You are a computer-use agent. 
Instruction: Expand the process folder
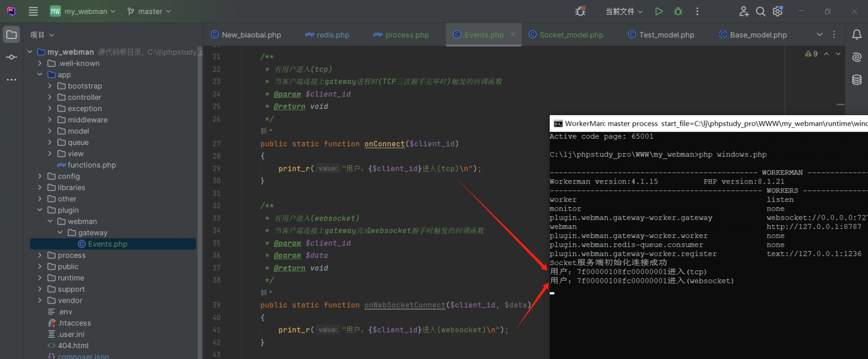point(40,255)
